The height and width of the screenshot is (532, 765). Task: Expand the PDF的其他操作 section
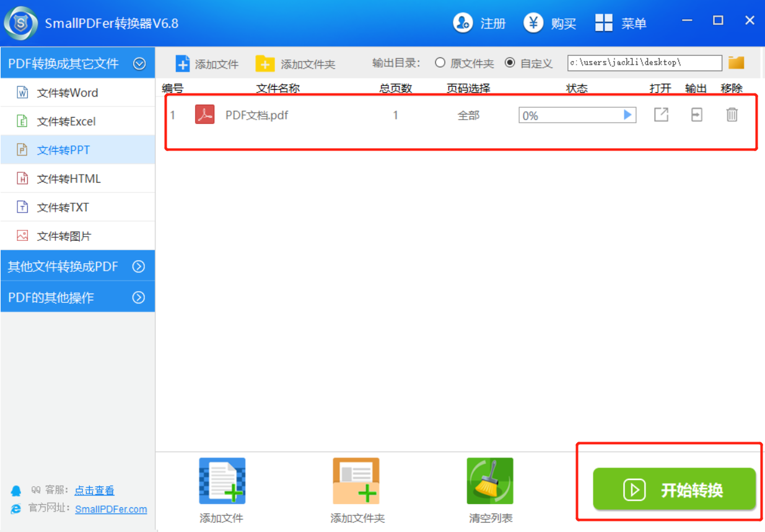77,297
